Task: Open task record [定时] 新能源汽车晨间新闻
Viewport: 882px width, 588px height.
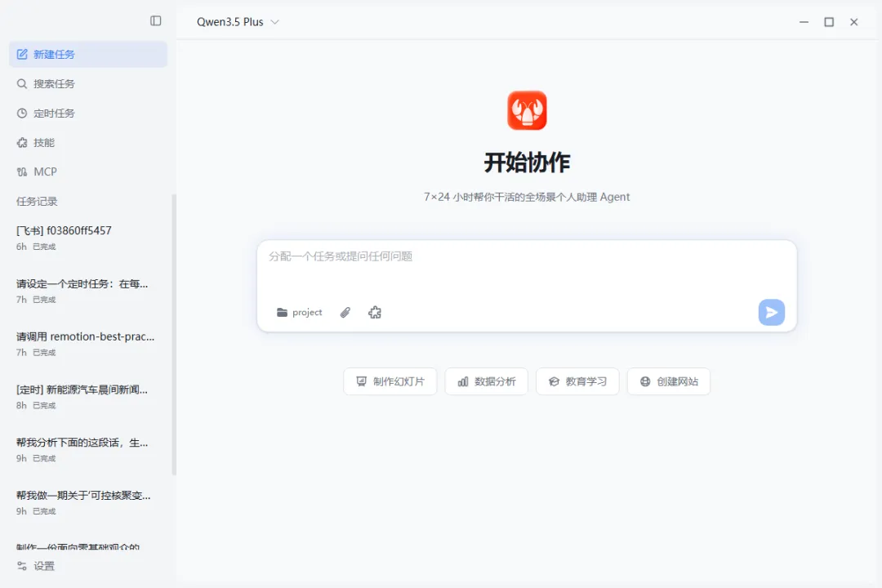Action: pos(87,397)
